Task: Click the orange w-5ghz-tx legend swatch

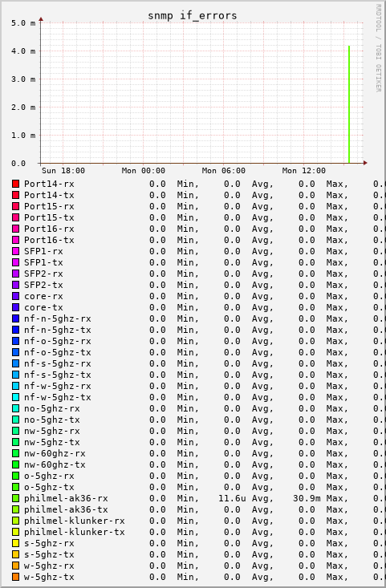Action: pos(15,577)
